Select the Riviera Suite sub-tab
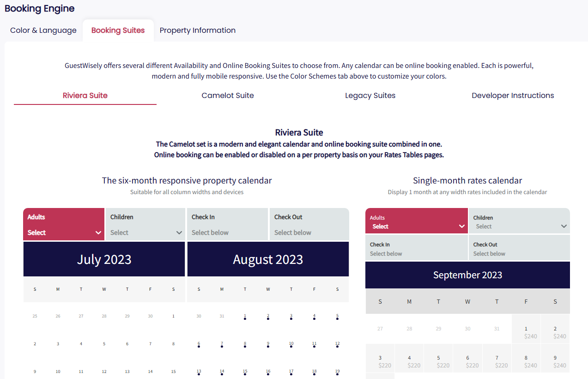 pos(85,96)
